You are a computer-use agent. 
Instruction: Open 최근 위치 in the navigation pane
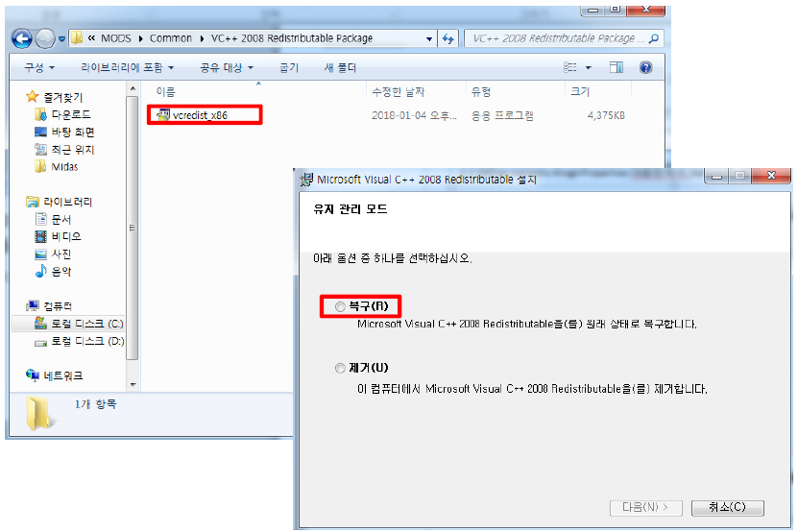(73, 150)
